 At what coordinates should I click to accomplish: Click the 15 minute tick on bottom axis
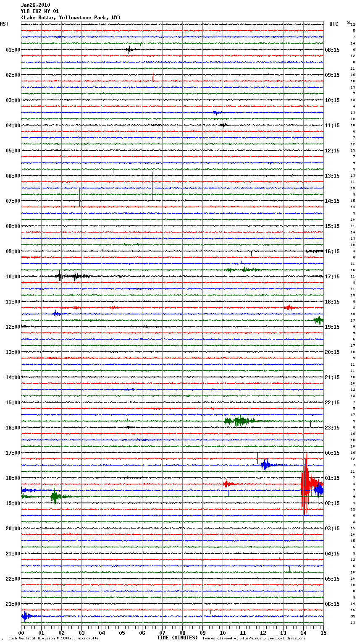pyautogui.click(x=323, y=633)
